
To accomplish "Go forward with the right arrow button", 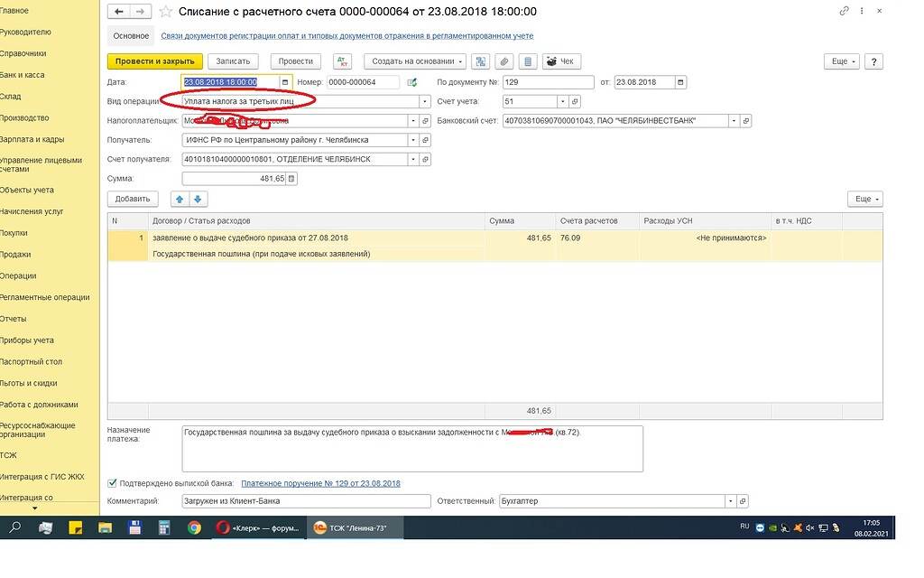I will point(140,11).
